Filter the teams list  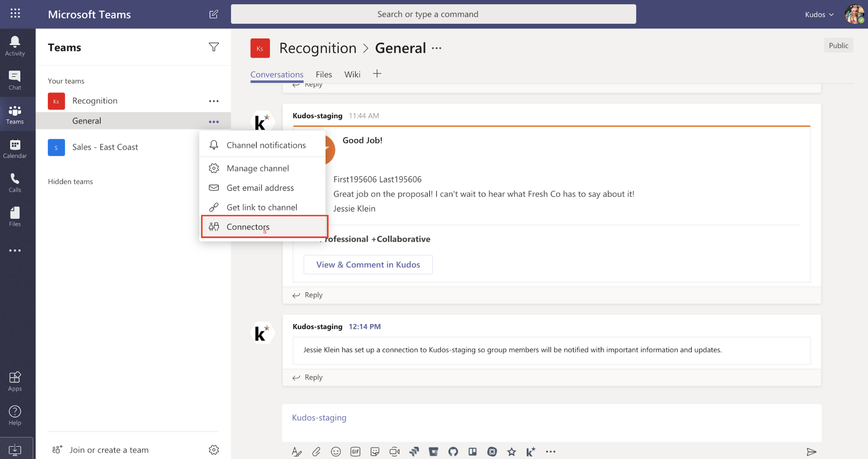[214, 47]
